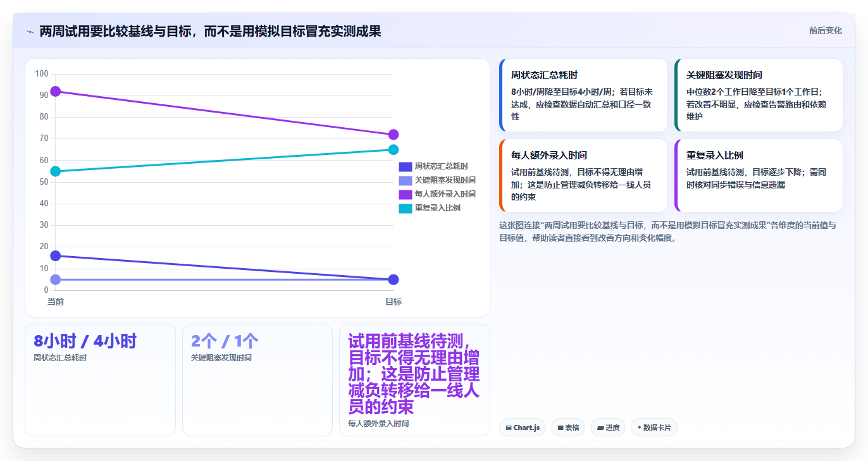Viewport: 868px width, 461px height.
Task: Click the 进度 chip icon
Action: coord(600,428)
